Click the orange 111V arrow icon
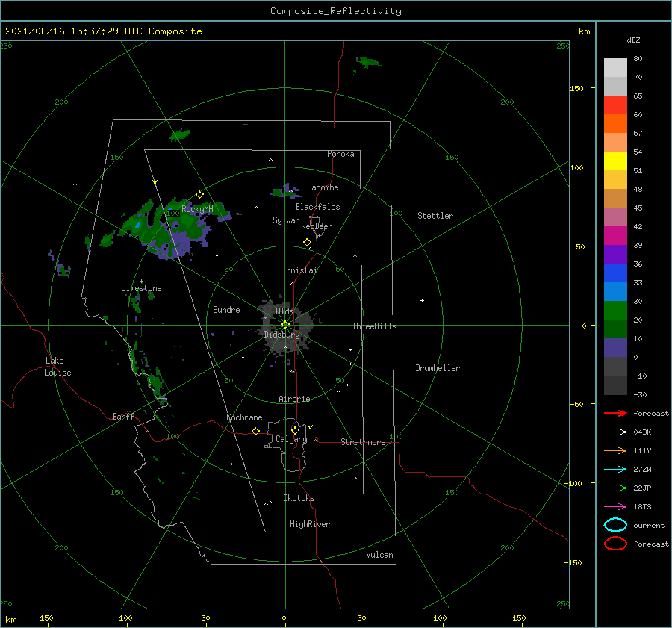Viewport: 672px width, 628px height. [615, 450]
